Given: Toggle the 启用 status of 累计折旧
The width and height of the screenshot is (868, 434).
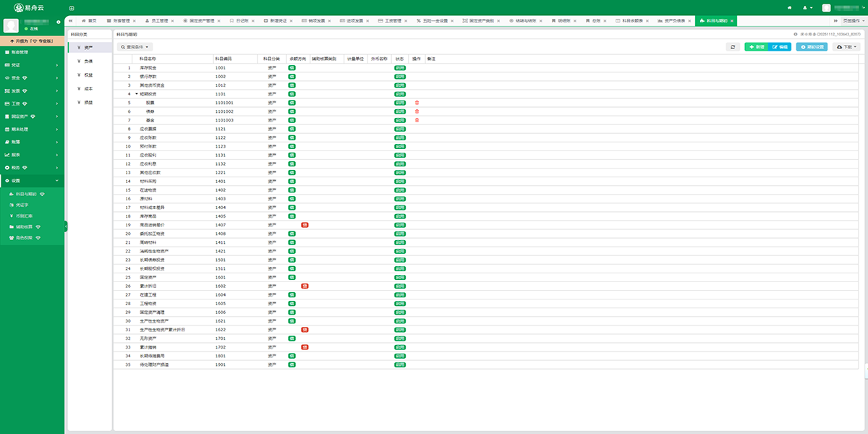Looking at the screenshot, I should (399, 286).
